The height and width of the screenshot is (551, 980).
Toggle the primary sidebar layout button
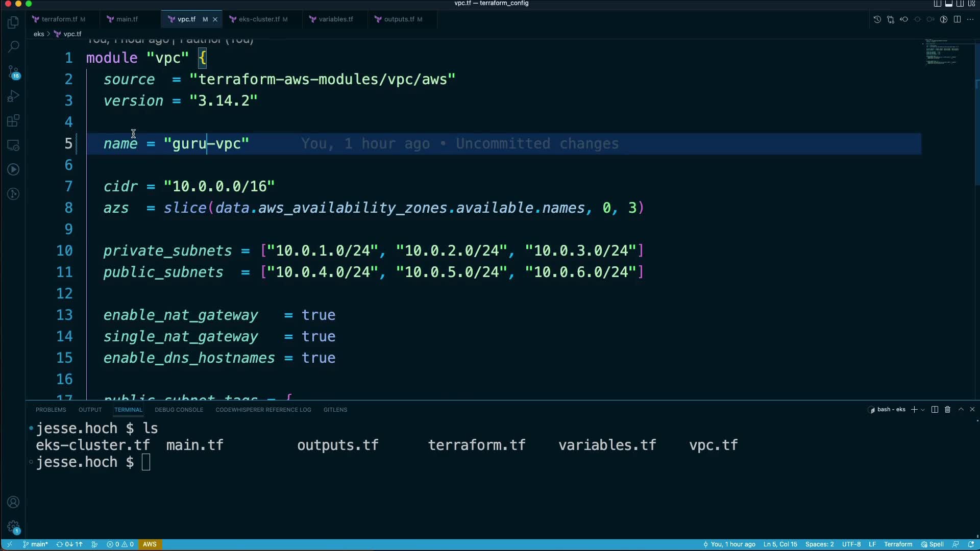tap(938, 4)
